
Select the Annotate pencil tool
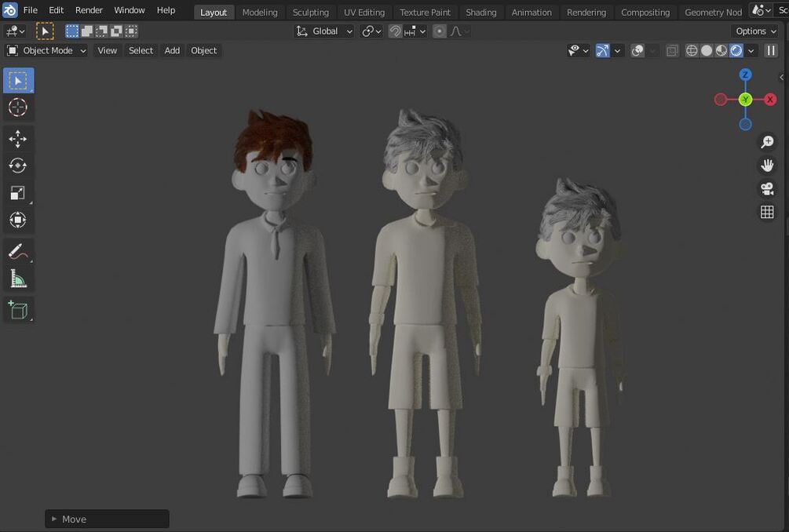coord(18,252)
